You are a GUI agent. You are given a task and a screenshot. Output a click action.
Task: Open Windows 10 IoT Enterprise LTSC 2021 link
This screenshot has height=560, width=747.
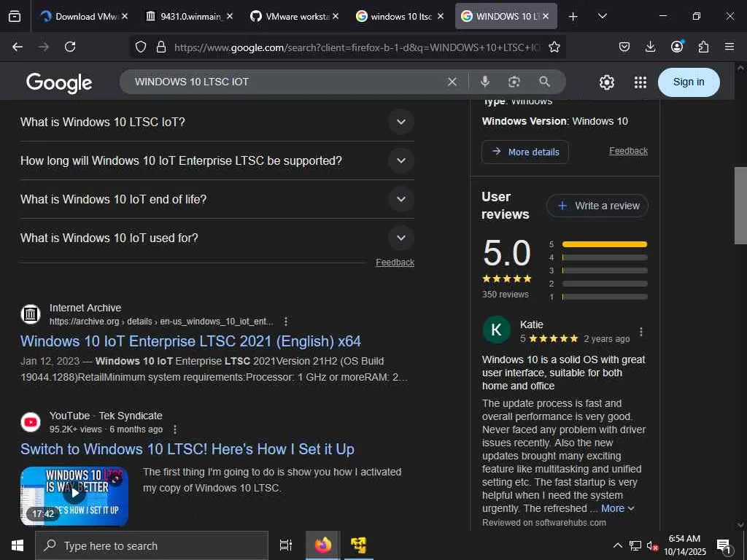[190, 341]
